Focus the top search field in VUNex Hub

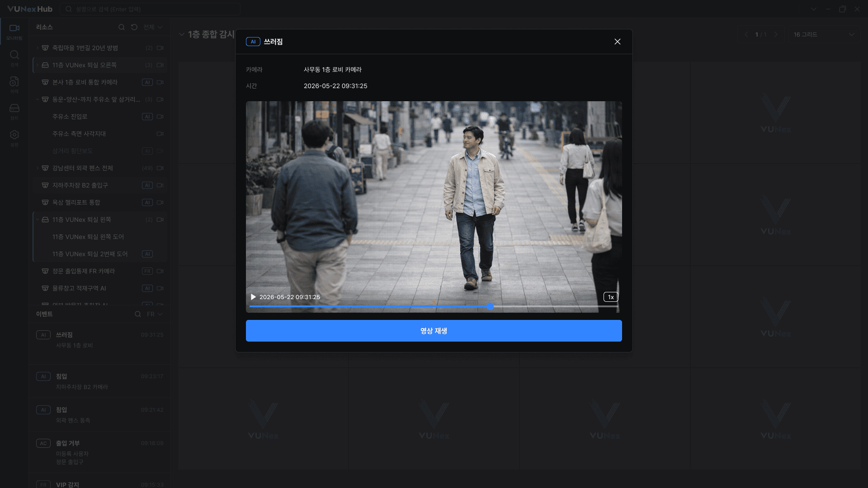(150, 9)
